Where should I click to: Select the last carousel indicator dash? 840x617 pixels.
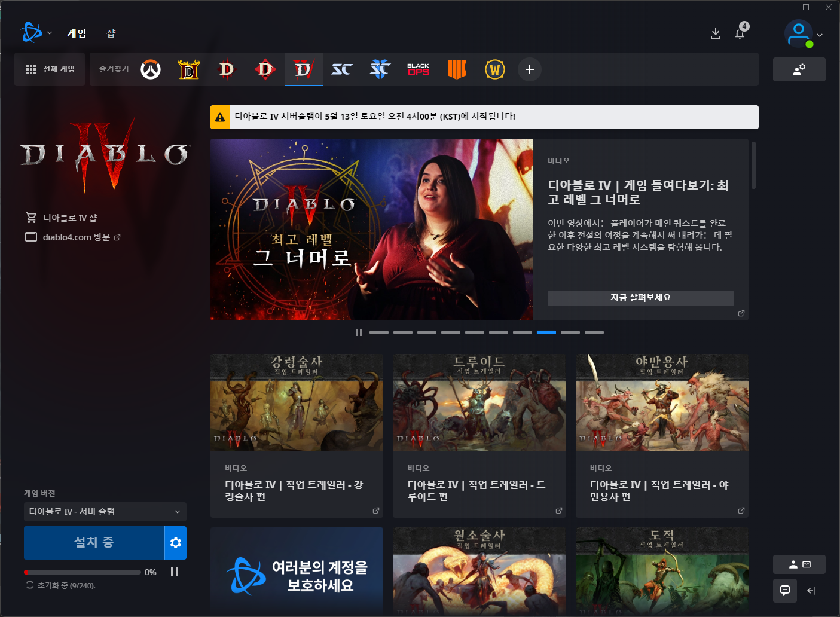[x=594, y=332]
